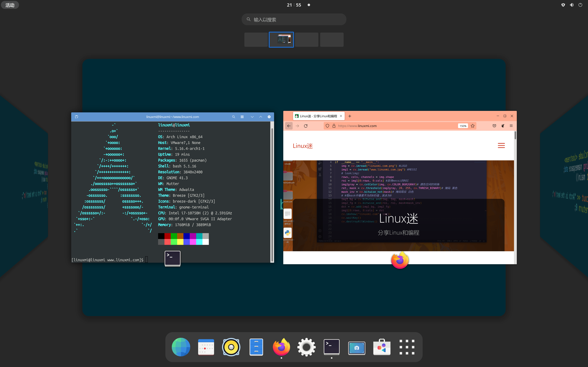
Task: Toggle saving the page to Pocket
Action: [x=494, y=126]
